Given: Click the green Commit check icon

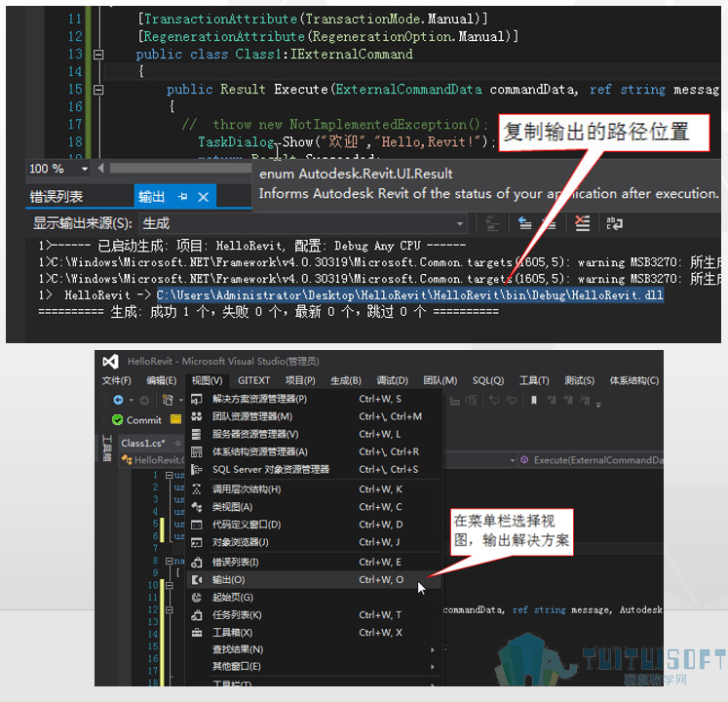Looking at the screenshot, I should click(x=118, y=420).
